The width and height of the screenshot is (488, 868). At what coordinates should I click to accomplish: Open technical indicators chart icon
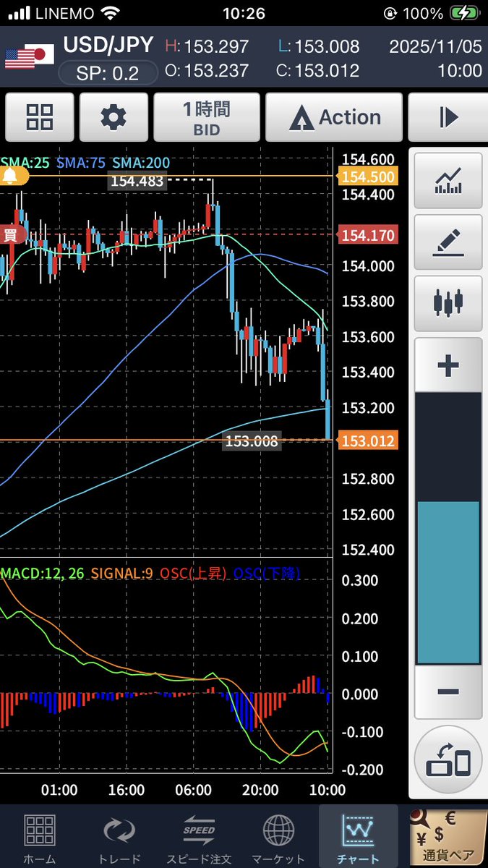pos(448,180)
